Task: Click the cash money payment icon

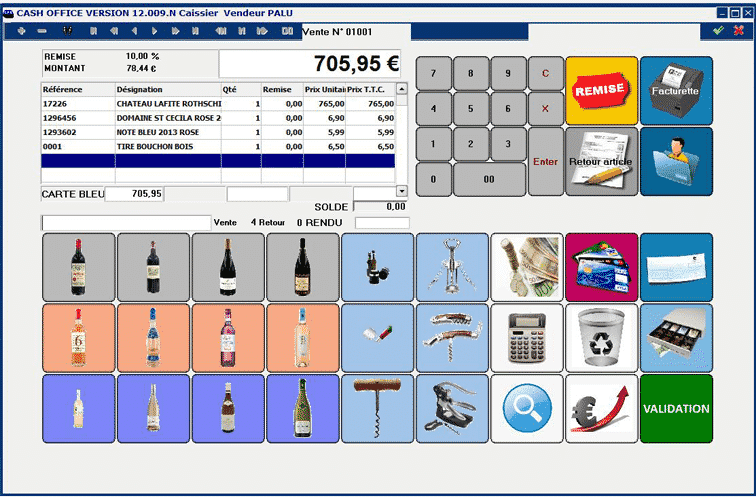Action: point(527,266)
